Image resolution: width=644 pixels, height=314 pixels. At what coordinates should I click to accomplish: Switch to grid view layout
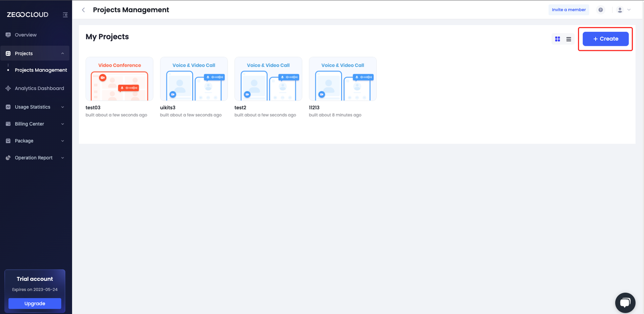click(x=557, y=39)
